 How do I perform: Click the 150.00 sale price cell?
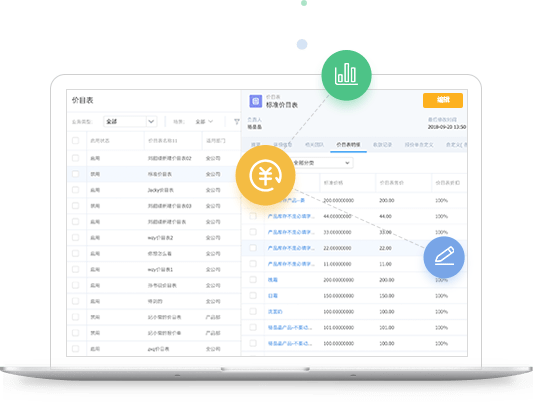[x=387, y=296]
